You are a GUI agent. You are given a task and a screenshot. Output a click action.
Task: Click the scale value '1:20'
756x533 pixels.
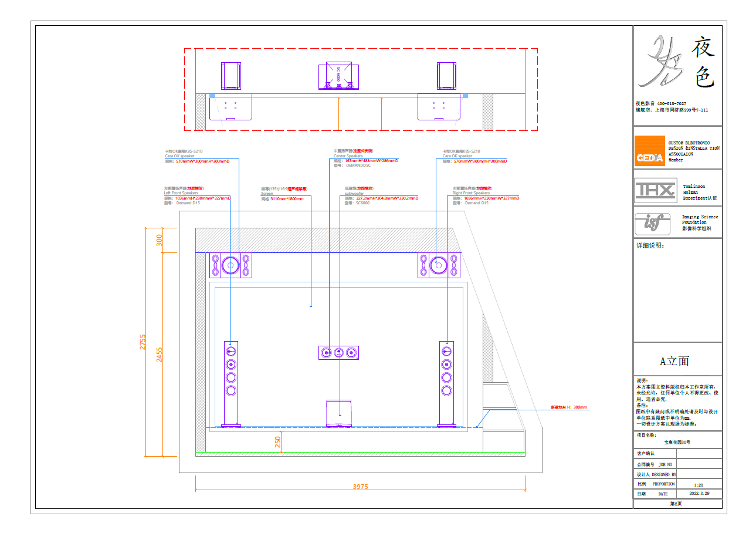[x=699, y=485]
